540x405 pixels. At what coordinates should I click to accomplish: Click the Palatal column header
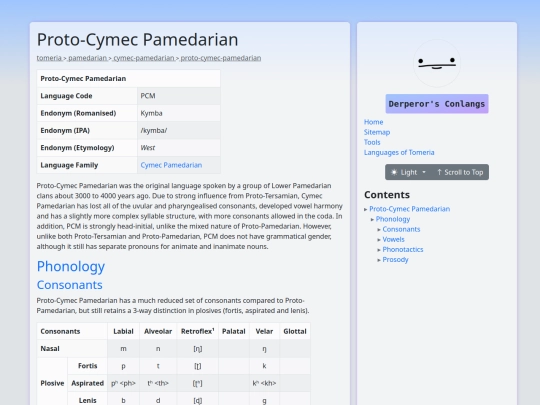(x=233, y=331)
